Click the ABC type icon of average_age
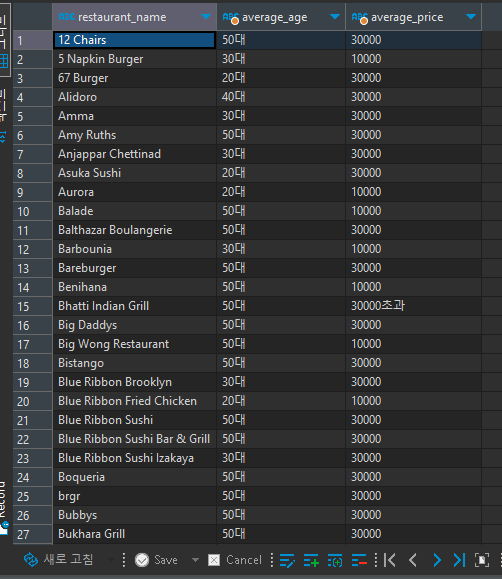This screenshot has height=579, width=502. pos(230,17)
